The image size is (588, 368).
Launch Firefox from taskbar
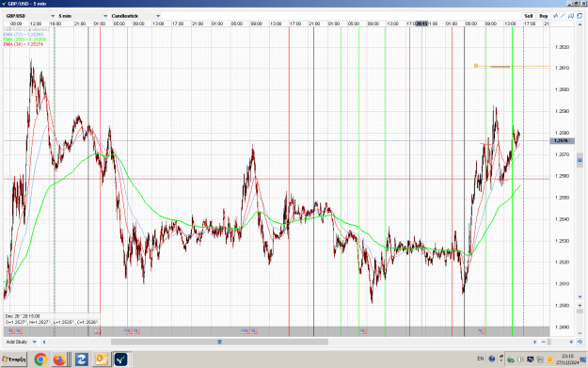(59, 360)
